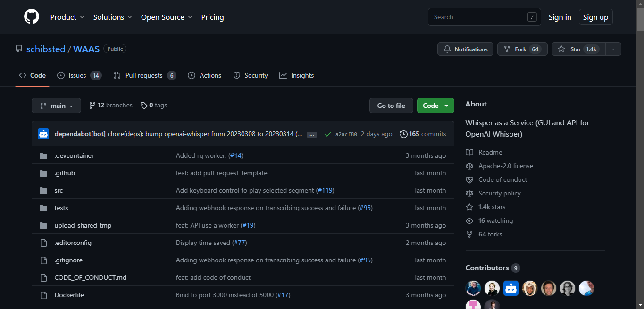644x309 pixels.
Task: Open pull request #119 link
Action: (x=325, y=190)
